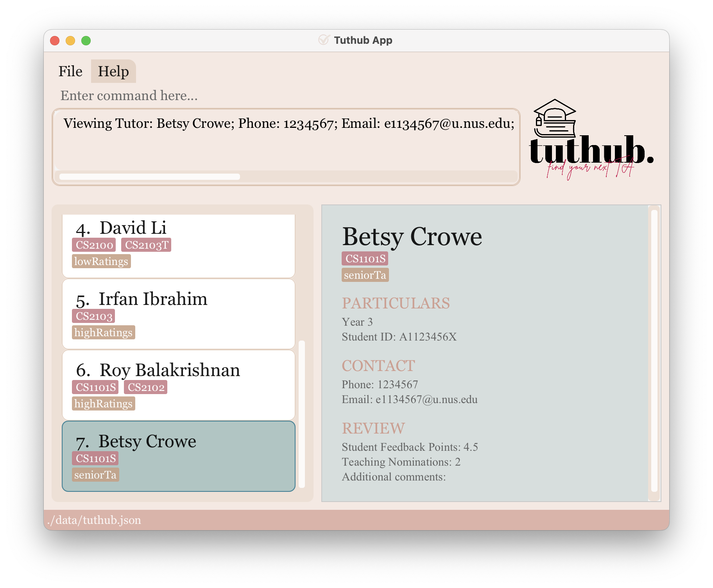Click David Li's CS2103T module tag
Screen dimensions: 713x588
coord(146,245)
